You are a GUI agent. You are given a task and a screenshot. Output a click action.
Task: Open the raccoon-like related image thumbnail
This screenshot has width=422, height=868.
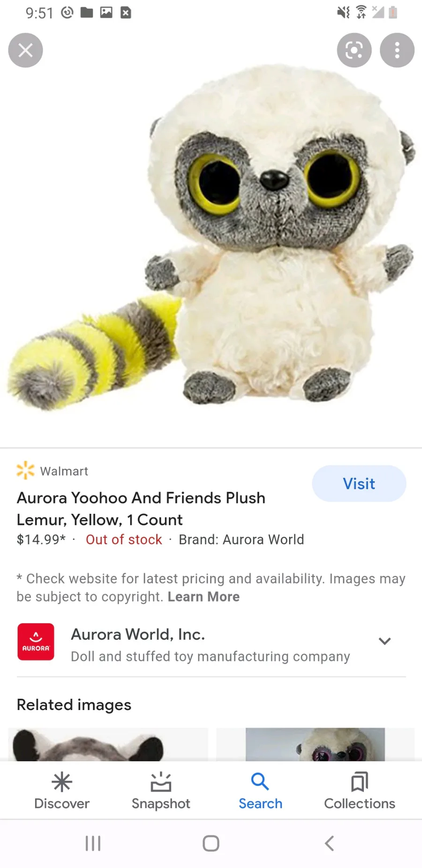point(108,744)
